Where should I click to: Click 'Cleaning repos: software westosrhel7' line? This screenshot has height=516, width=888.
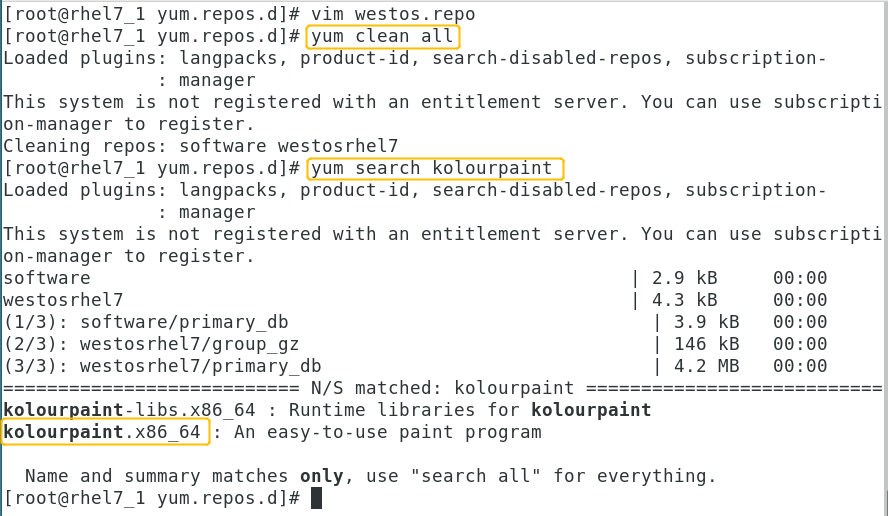coord(200,146)
